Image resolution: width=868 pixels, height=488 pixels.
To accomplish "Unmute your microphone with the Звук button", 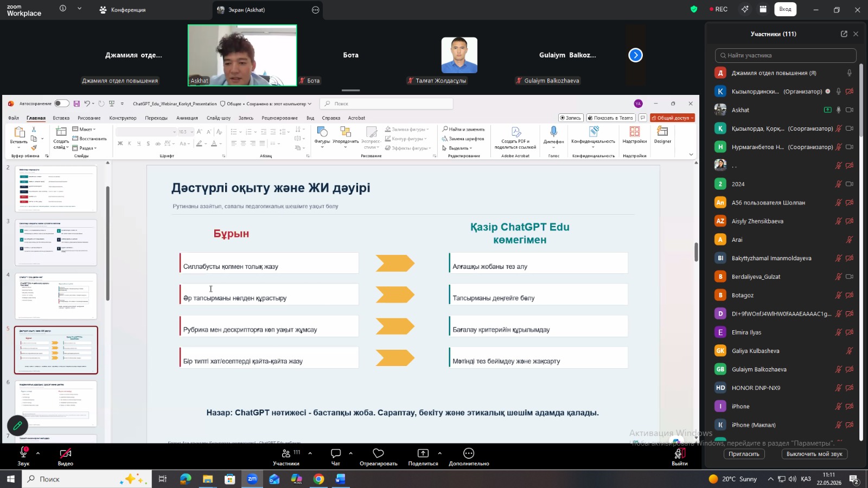I will coord(23,457).
